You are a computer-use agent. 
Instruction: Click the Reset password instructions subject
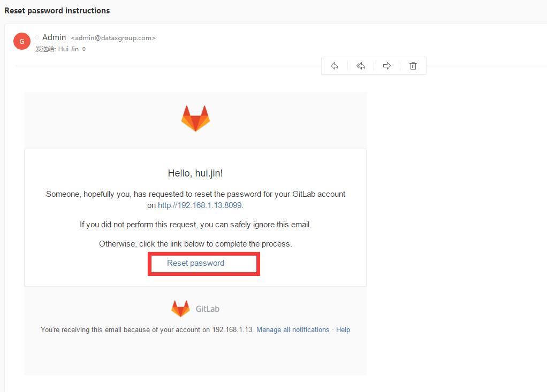[x=57, y=11]
